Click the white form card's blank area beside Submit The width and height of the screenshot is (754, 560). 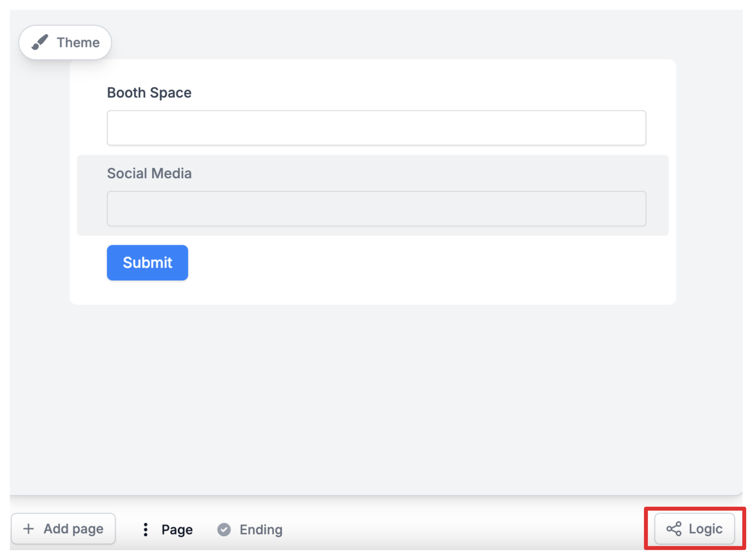click(x=407, y=263)
